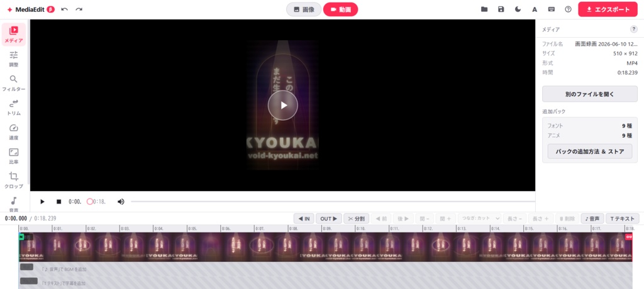Click the folder open icon
The width and height of the screenshot is (644, 289).
pyautogui.click(x=484, y=9)
